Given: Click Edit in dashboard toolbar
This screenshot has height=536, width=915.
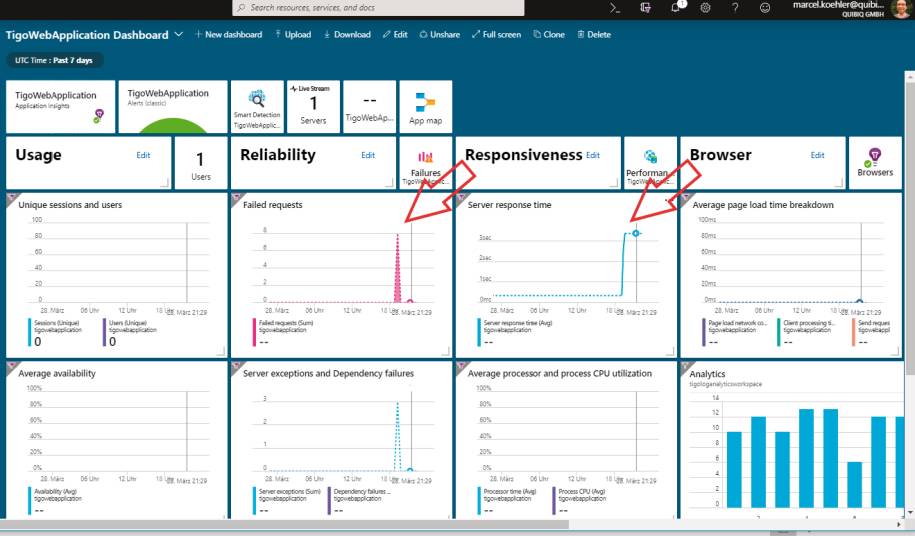Looking at the screenshot, I should (395, 34).
